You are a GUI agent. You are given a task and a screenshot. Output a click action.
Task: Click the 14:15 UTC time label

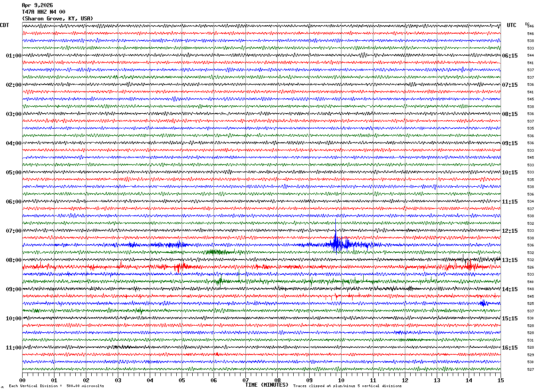[x=510, y=289]
